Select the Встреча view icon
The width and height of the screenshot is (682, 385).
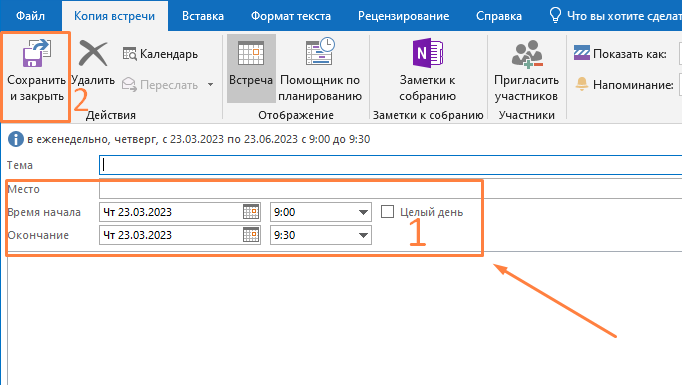point(251,53)
